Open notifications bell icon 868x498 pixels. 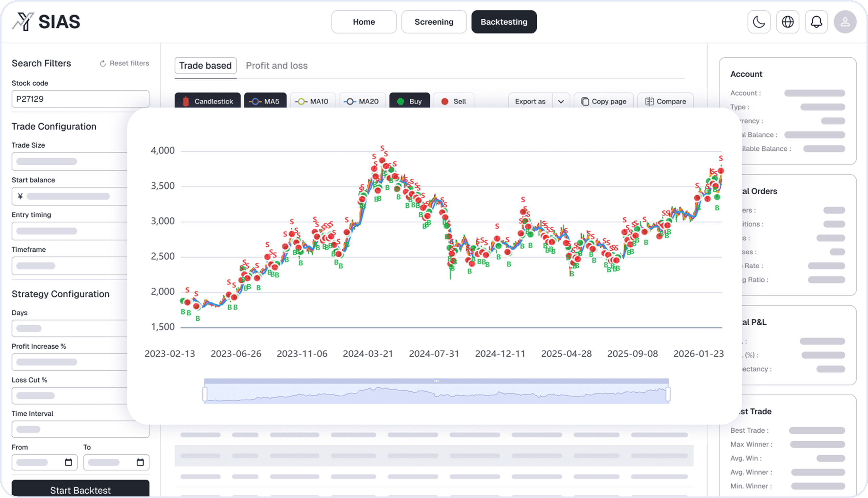coord(816,22)
